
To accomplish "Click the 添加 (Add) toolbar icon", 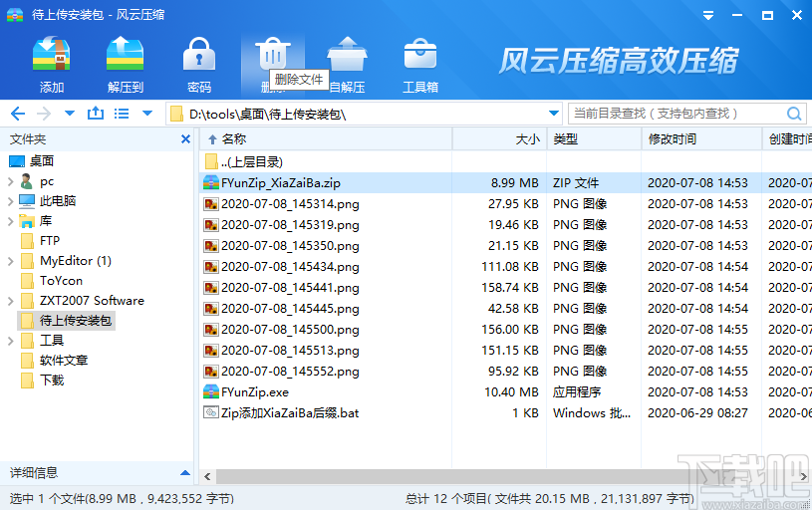I will pyautogui.click(x=51, y=54).
